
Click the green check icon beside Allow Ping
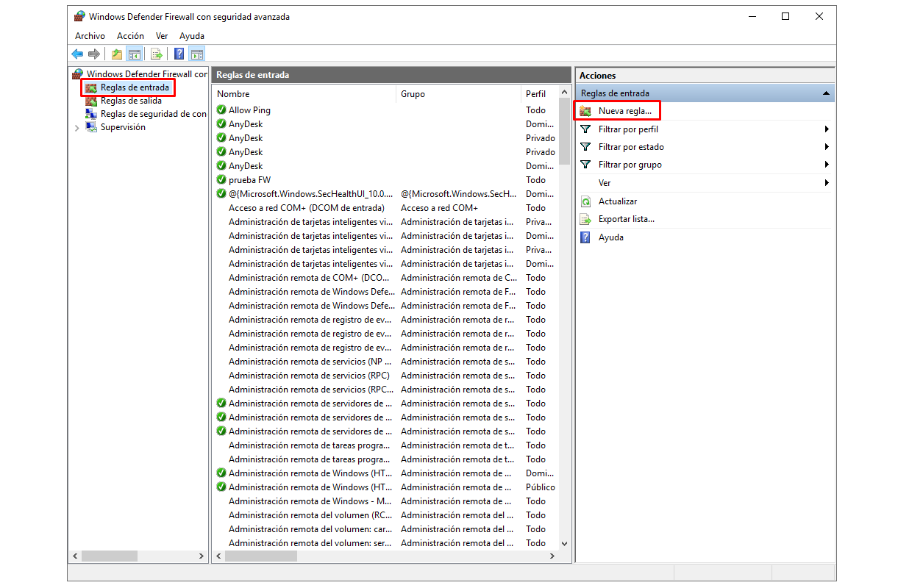point(221,110)
